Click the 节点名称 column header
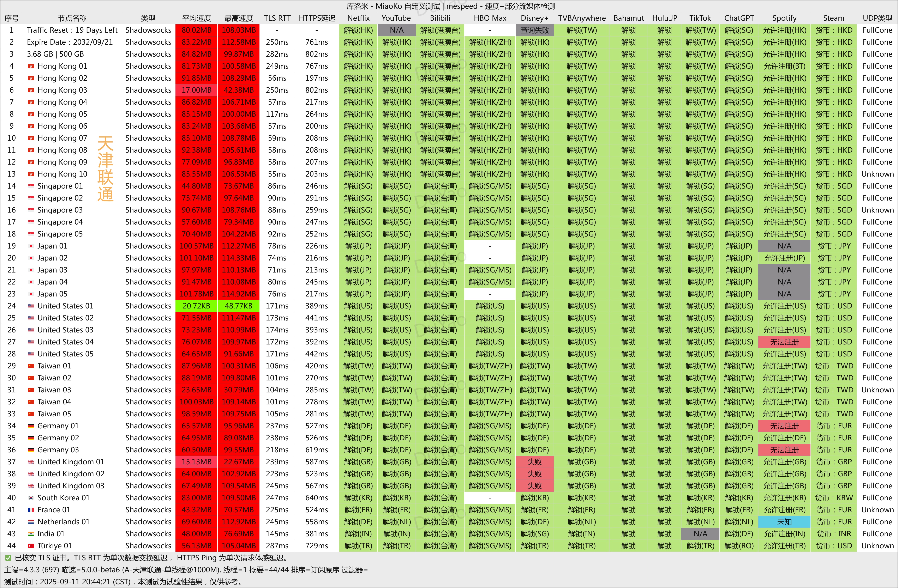The image size is (898, 588). [72, 18]
